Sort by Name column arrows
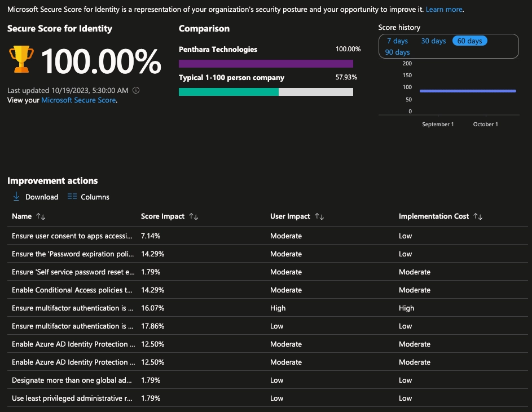532x412 pixels. tap(41, 216)
